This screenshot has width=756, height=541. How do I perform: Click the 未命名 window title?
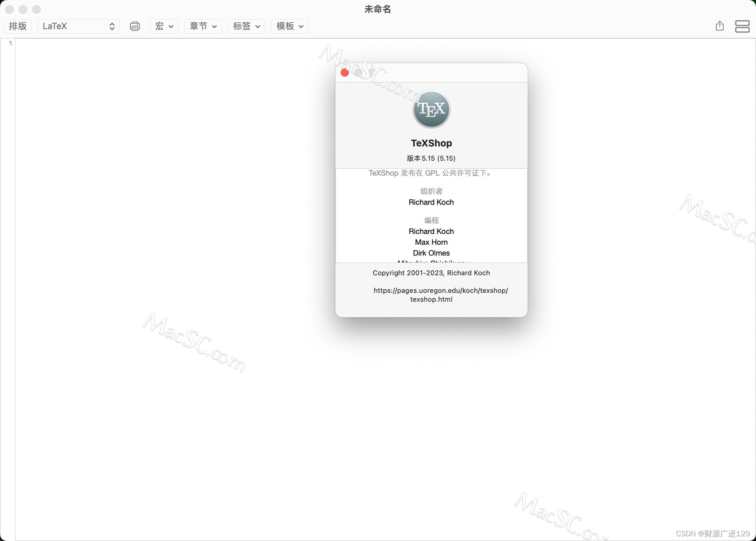[x=377, y=9]
